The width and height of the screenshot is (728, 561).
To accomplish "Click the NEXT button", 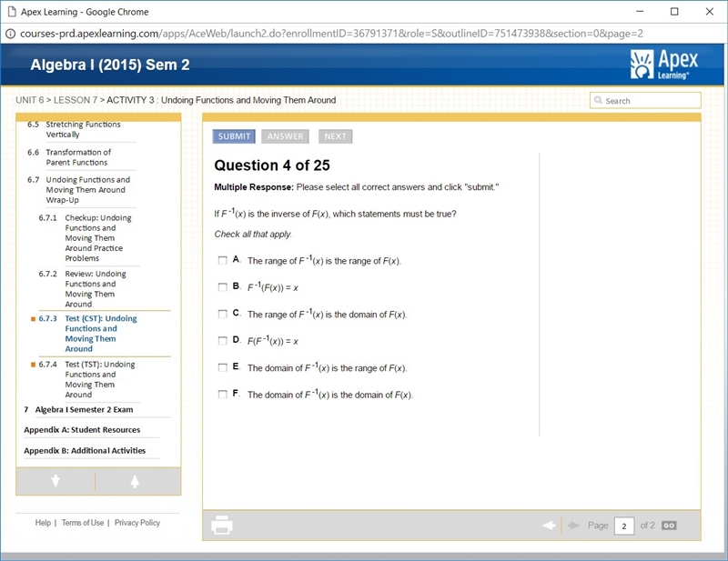I will coord(335,136).
